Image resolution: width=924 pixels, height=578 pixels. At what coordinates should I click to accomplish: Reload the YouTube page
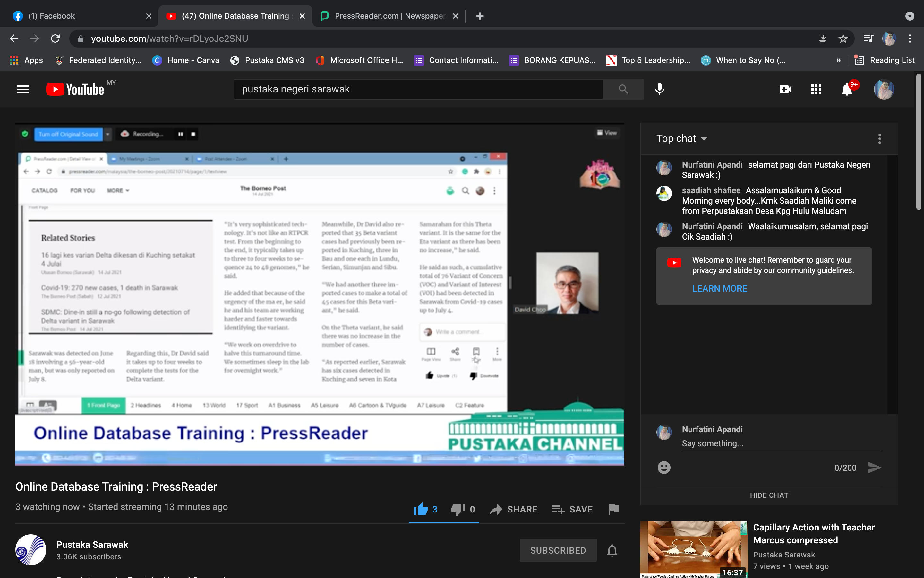[x=56, y=39]
